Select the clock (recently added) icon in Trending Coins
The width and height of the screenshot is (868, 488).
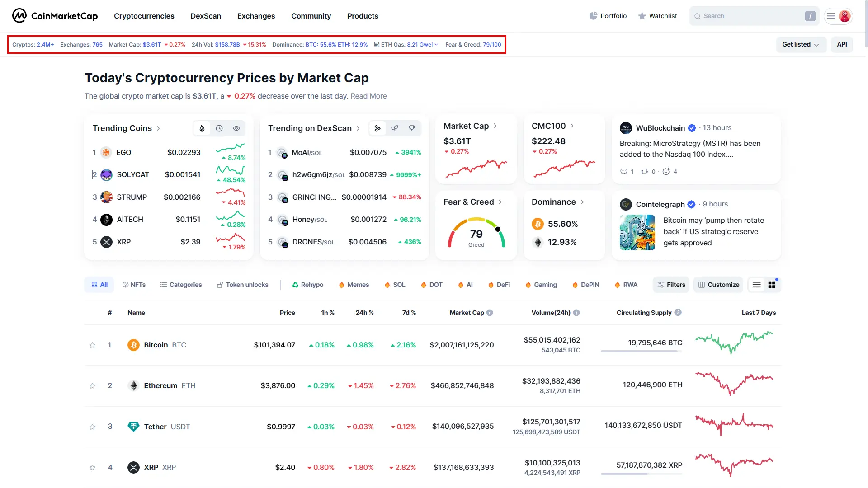[219, 128]
